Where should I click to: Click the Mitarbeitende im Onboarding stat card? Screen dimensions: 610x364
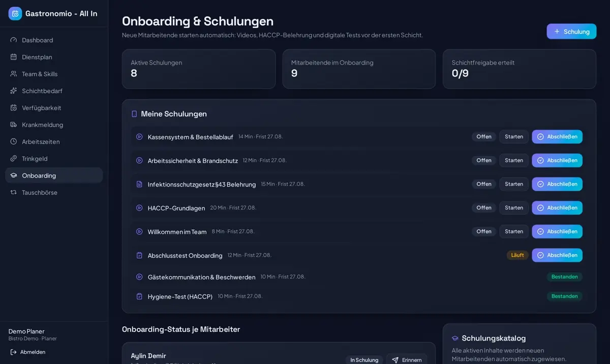pos(359,69)
